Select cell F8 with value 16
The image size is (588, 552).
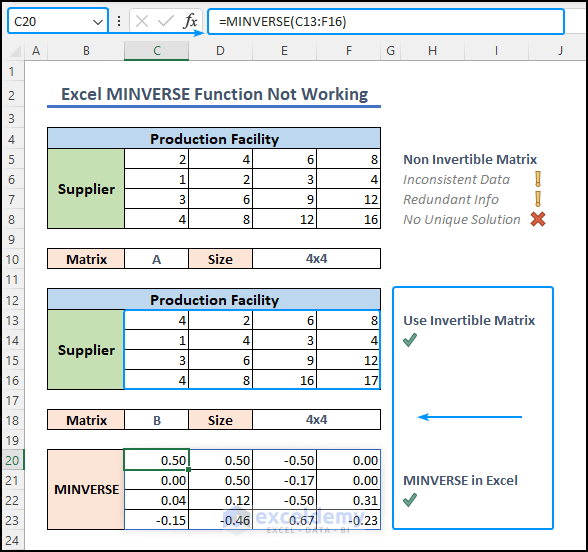(349, 219)
